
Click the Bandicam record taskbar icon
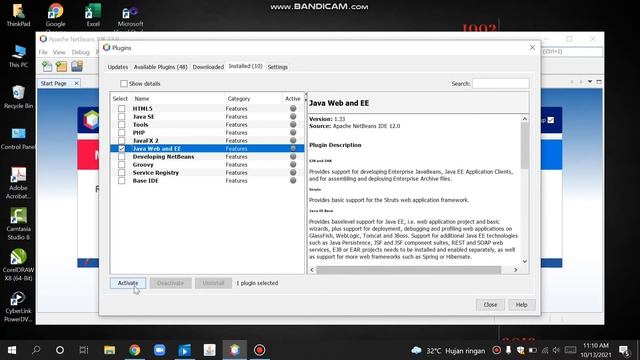point(259,350)
